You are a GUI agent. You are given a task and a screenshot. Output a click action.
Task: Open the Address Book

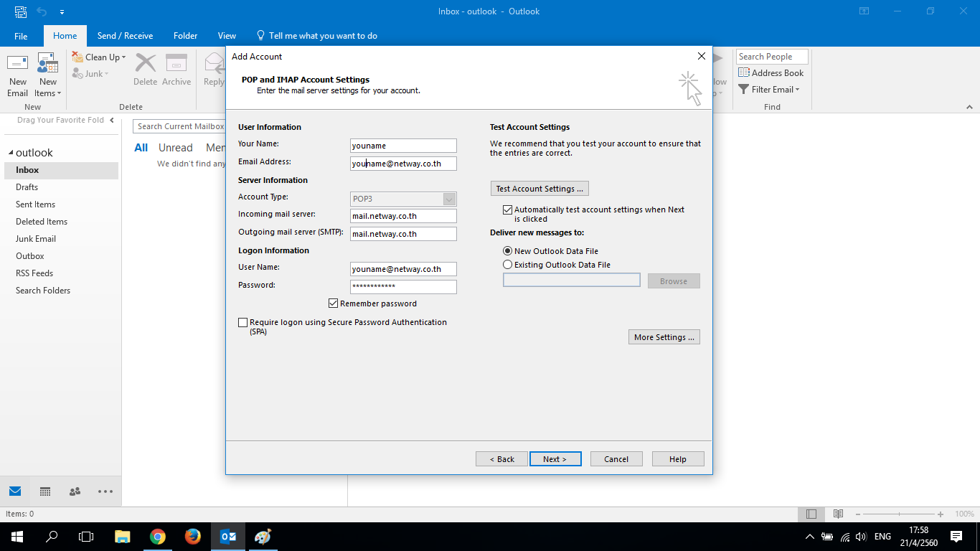[x=771, y=73]
